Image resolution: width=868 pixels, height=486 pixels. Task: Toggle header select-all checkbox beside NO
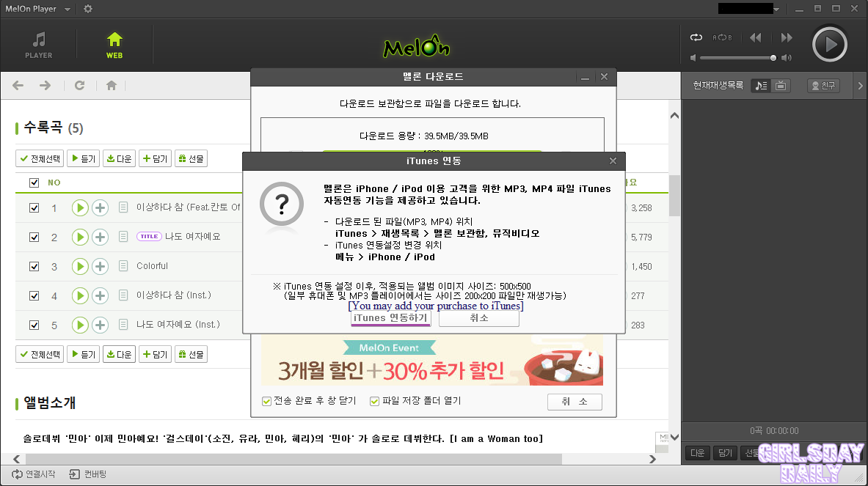point(34,183)
